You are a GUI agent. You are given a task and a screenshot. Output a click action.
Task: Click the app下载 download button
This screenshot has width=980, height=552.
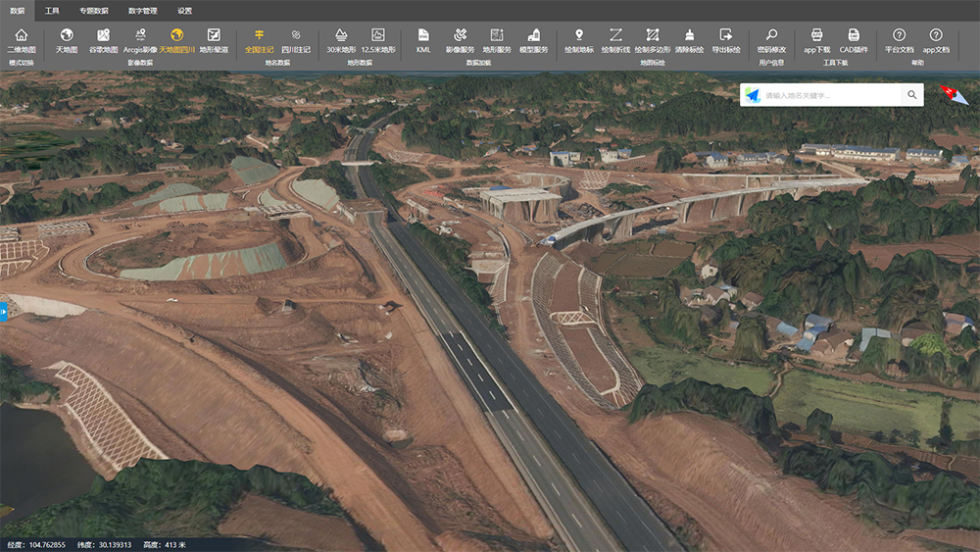pyautogui.click(x=816, y=40)
